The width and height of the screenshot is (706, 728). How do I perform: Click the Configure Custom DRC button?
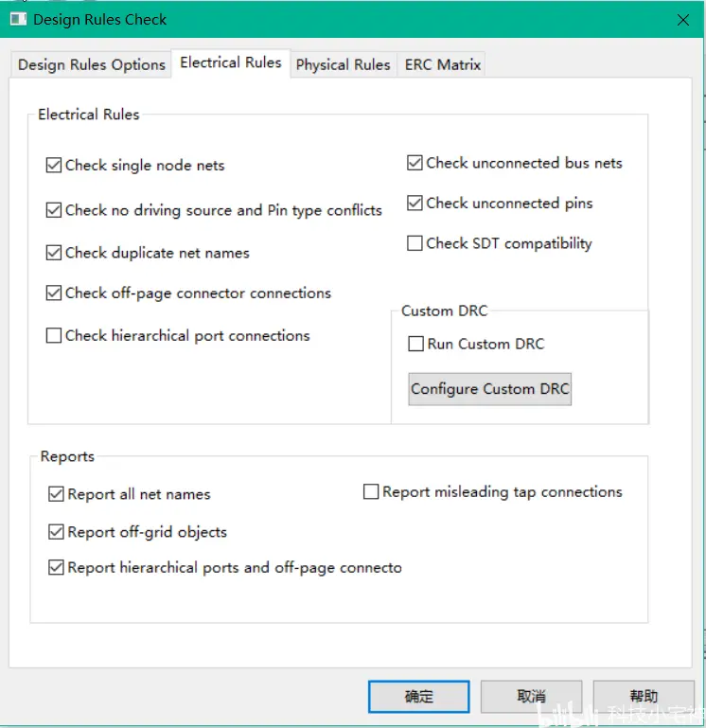489,389
